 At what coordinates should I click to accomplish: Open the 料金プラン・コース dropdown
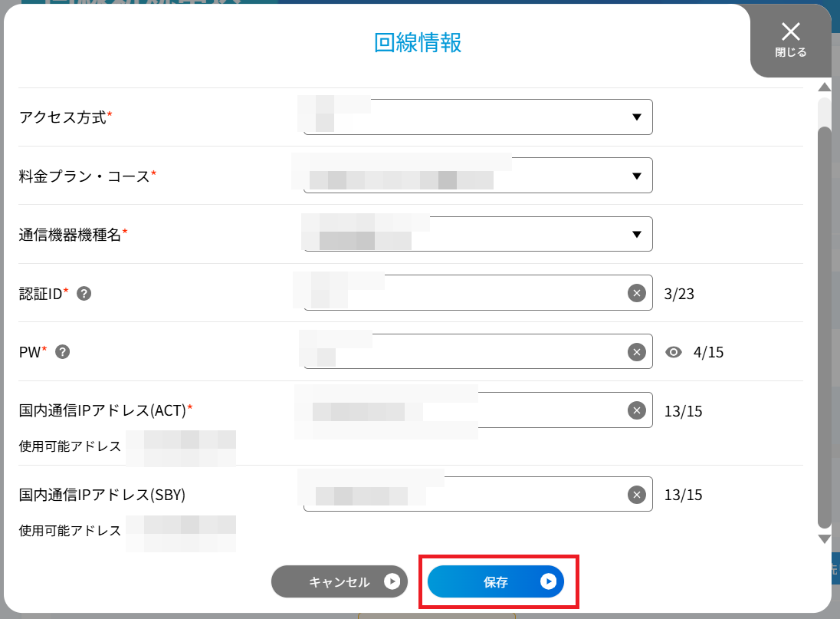point(477,175)
